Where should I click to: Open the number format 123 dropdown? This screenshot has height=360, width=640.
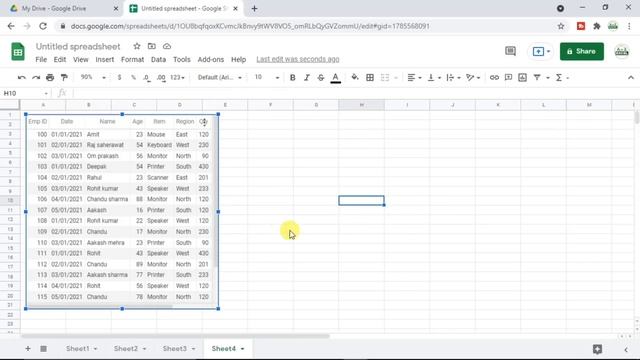[x=177, y=78]
